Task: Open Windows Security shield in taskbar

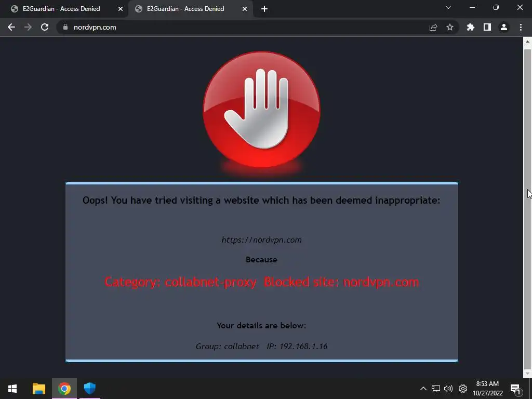Action: [x=90, y=389]
